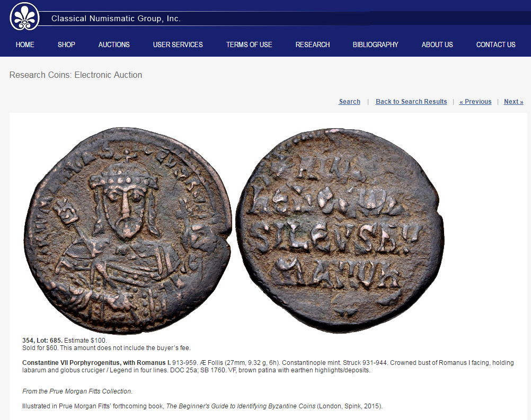The width and height of the screenshot is (531, 420).
Task: Click the coin reverse image with legend
Action: click(x=340, y=230)
